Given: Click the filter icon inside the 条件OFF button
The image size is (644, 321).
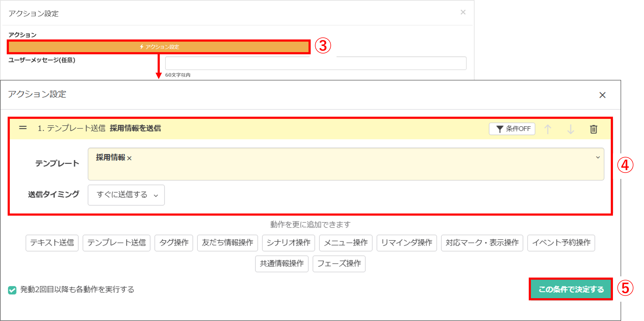Looking at the screenshot, I should coord(500,129).
